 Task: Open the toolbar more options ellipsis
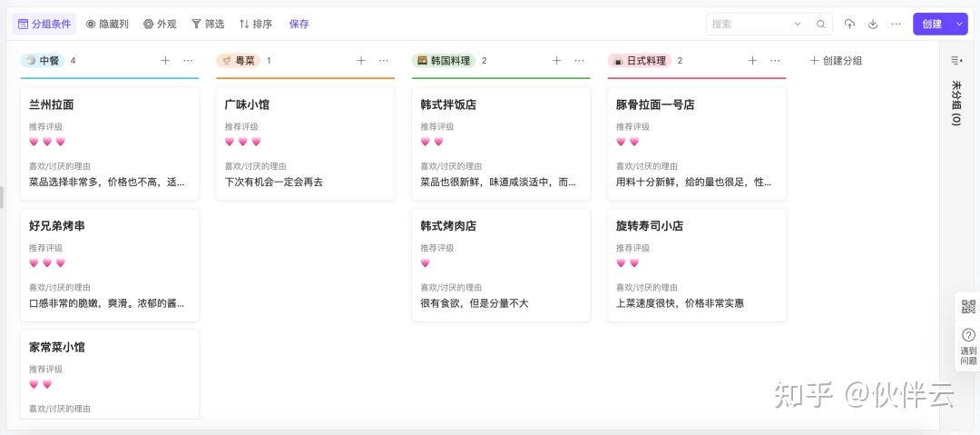(897, 25)
